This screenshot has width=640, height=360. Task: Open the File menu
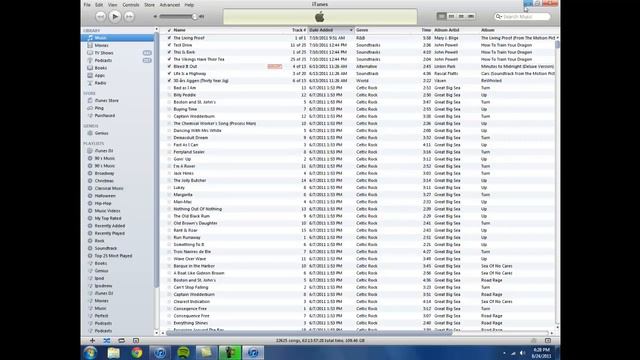click(87, 5)
